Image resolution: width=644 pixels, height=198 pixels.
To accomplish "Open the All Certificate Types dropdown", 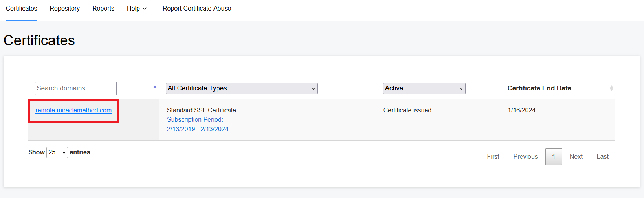I will click(x=242, y=88).
